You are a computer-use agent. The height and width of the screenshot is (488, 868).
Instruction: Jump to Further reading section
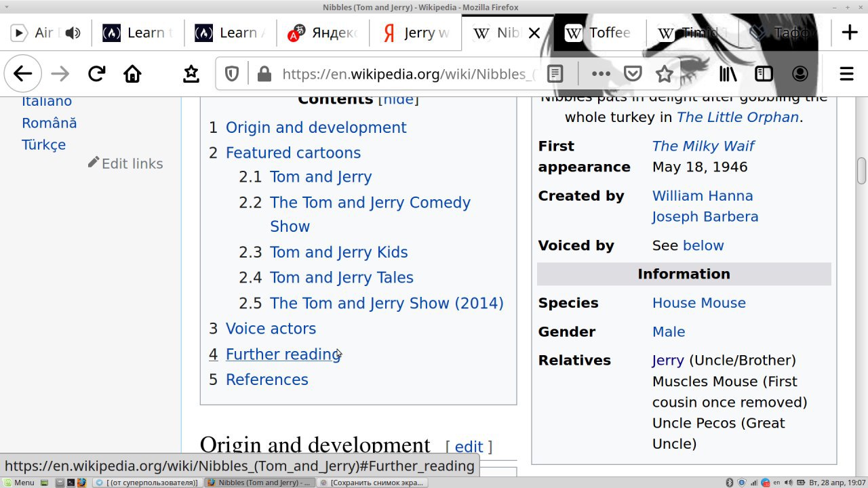[x=283, y=354]
